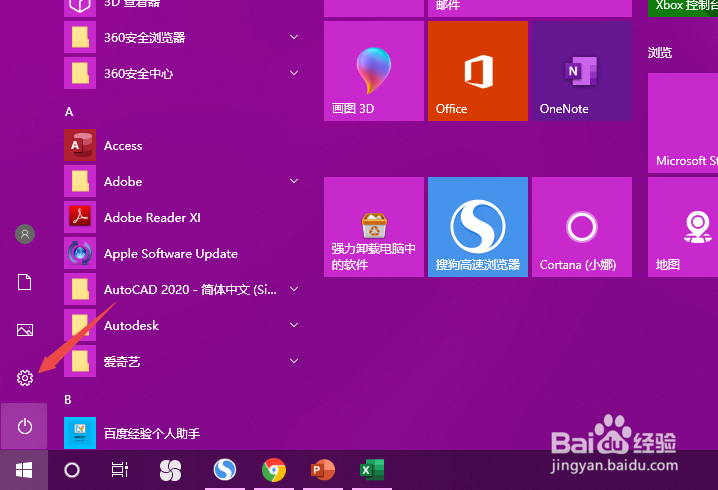
Task: Open the Microsoft Store tile
Action: [x=683, y=123]
